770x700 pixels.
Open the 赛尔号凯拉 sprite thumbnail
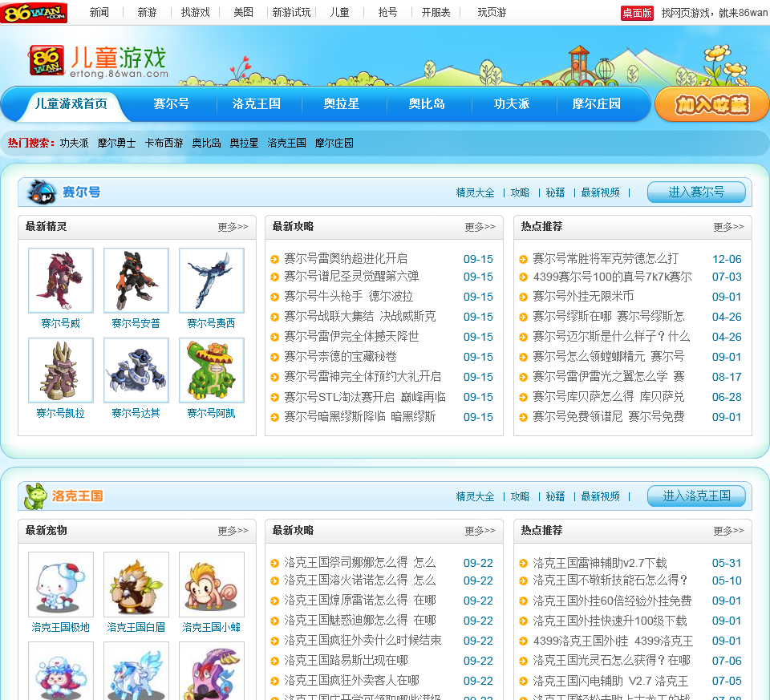click(x=61, y=370)
